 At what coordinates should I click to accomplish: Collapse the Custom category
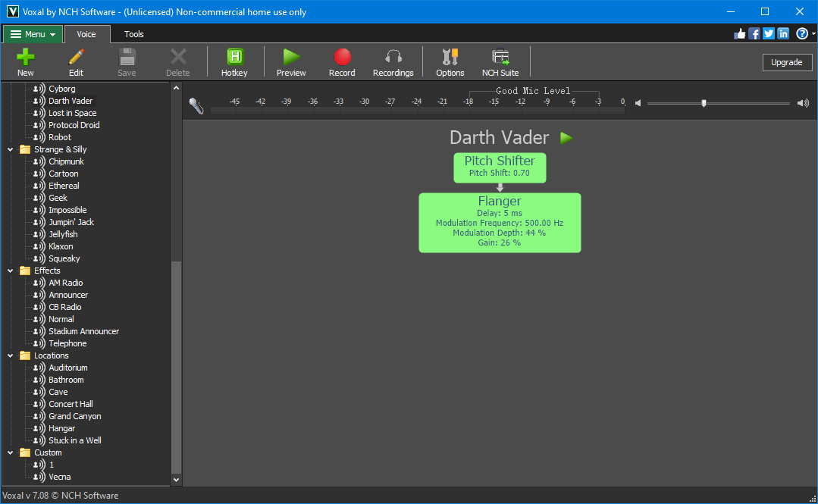coord(11,453)
